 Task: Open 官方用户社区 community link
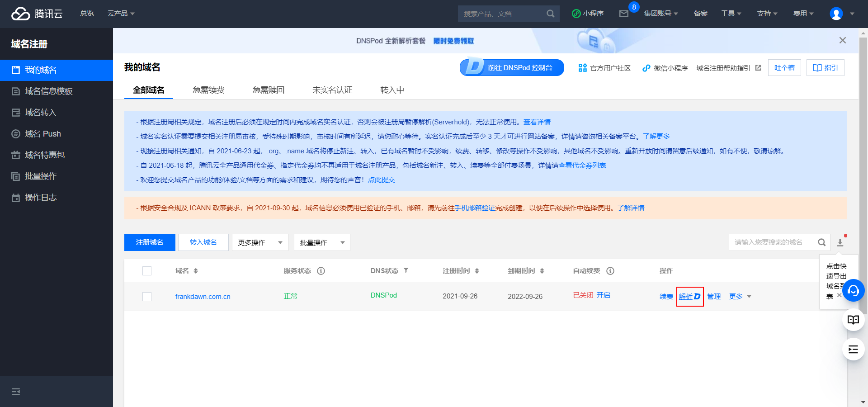pyautogui.click(x=604, y=68)
